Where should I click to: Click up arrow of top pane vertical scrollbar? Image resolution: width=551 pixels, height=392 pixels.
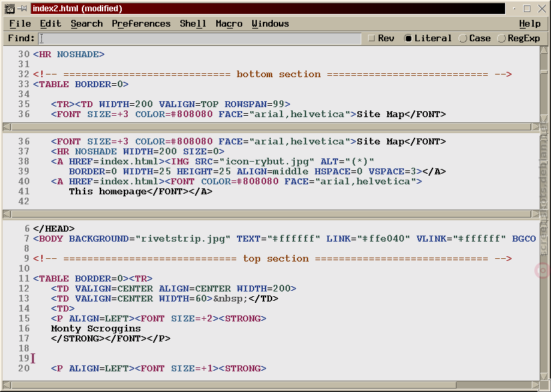click(x=544, y=51)
